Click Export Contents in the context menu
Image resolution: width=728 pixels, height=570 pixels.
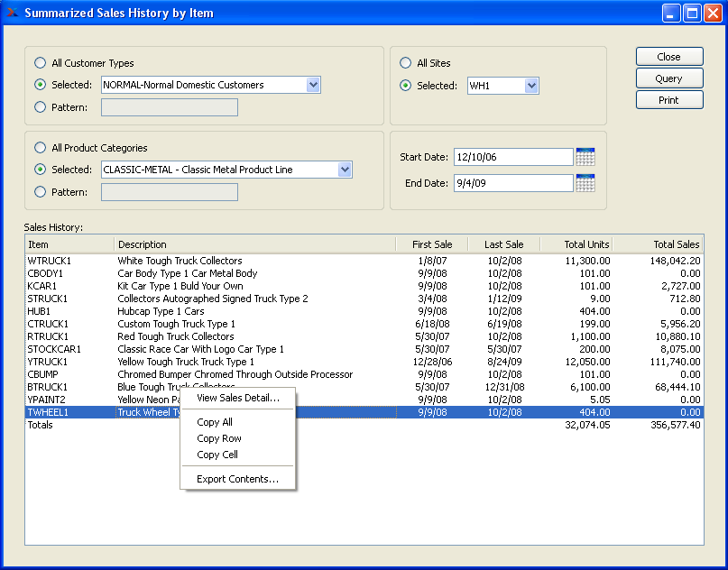point(237,479)
